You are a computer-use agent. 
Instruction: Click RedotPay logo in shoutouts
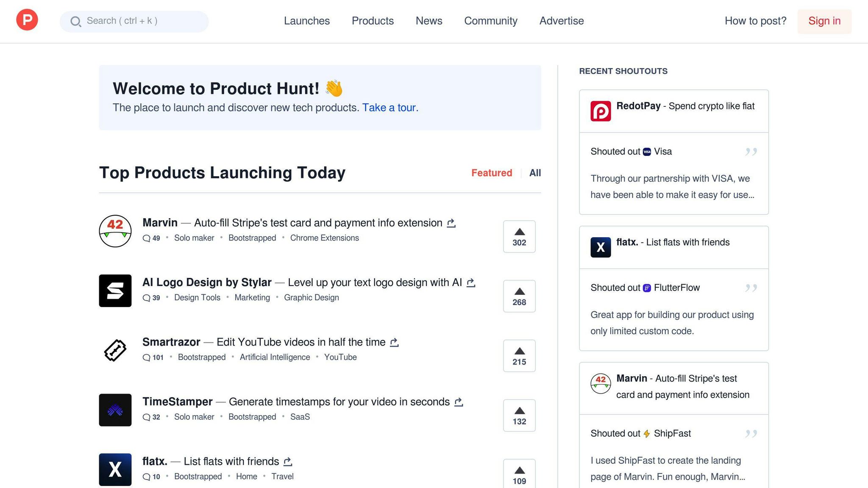point(601,111)
